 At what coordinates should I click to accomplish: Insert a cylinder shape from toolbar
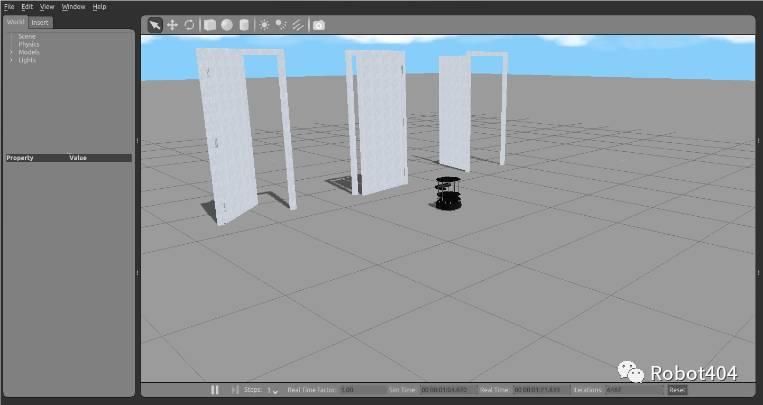(244, 25)
